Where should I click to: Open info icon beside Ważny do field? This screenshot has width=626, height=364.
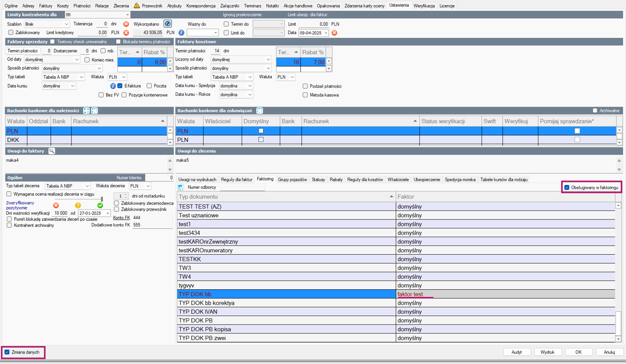click(x=181, y=33)
